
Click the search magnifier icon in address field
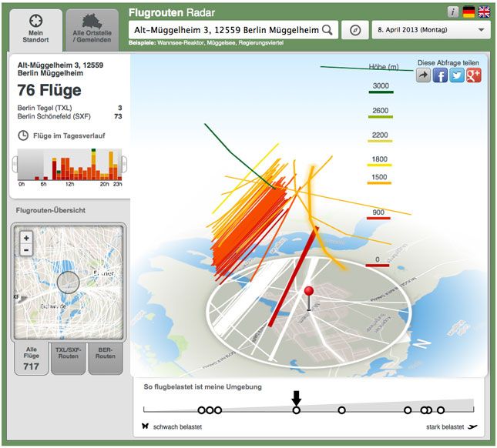[327, 29]
